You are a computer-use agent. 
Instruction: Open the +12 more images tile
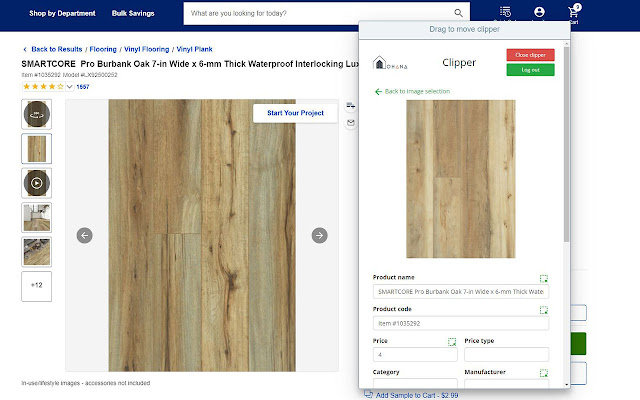point(37,286)
